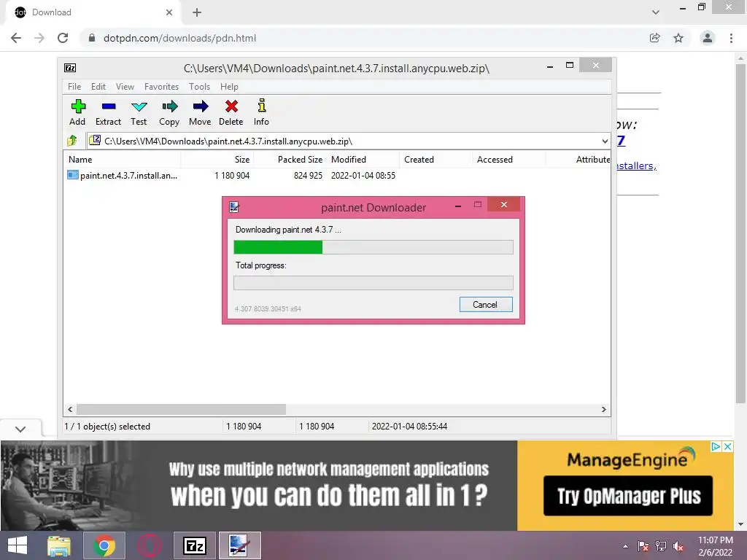Switch to Chrome in the taskbar
Image resolution: width=747 pixels, height=560 pixels.
[x=104, y=545]
